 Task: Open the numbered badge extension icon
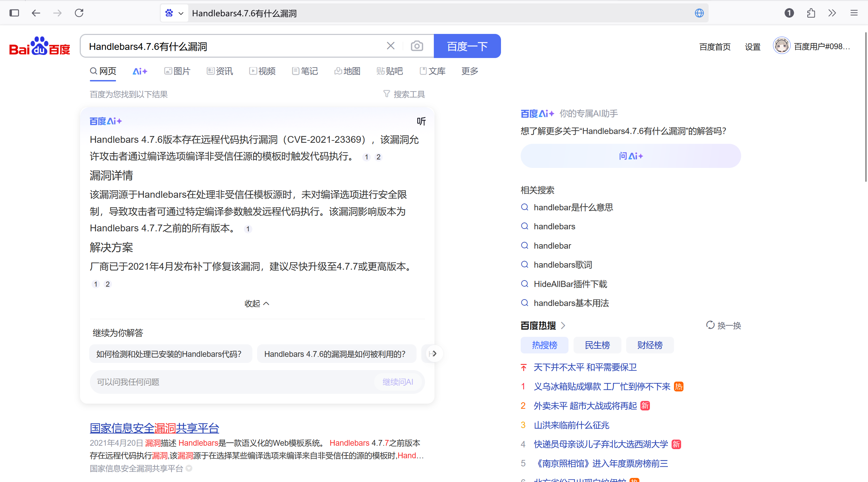coord(789,13)
